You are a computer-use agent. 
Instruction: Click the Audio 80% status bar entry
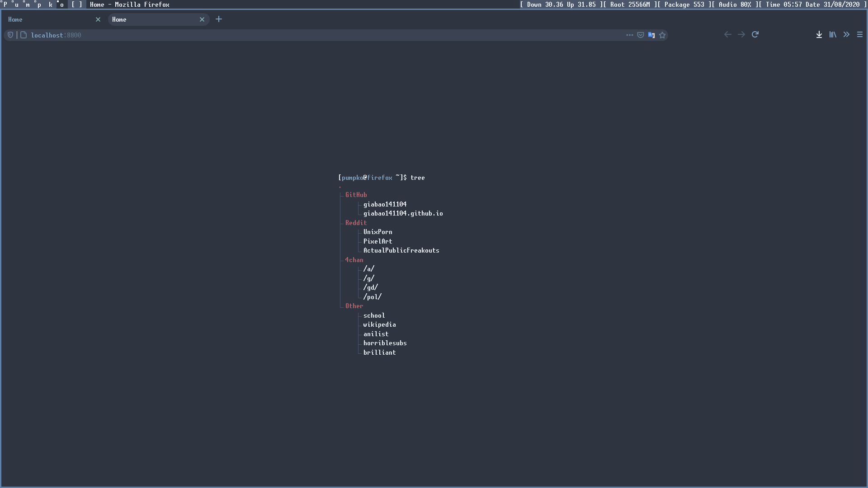(735, 5)
